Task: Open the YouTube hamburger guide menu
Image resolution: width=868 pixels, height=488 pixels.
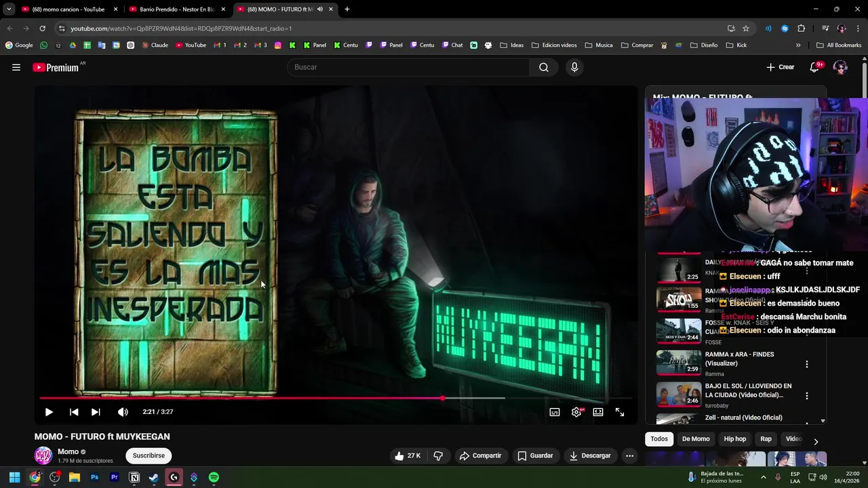Action: [x=16, y=67]
